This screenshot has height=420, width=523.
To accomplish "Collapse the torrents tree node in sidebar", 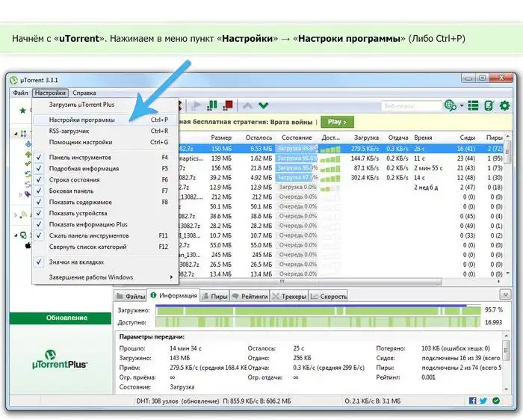I will pyautogui.click(x=16, y=134).
